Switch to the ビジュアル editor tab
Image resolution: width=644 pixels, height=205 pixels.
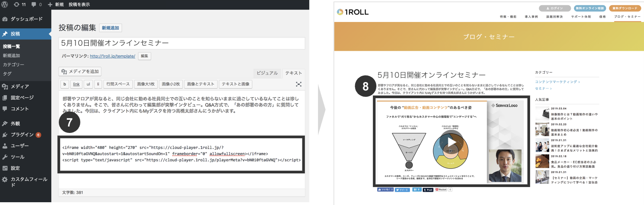click(267, 73)
